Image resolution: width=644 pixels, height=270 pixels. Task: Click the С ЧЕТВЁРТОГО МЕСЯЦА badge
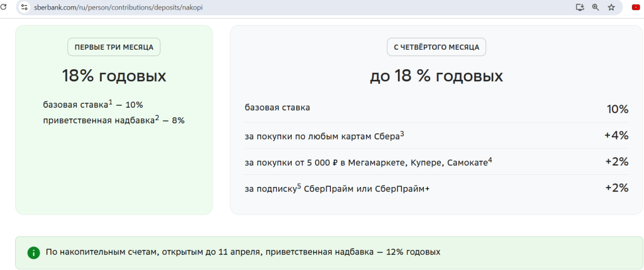pyautogui.click(x=436, y=47)
